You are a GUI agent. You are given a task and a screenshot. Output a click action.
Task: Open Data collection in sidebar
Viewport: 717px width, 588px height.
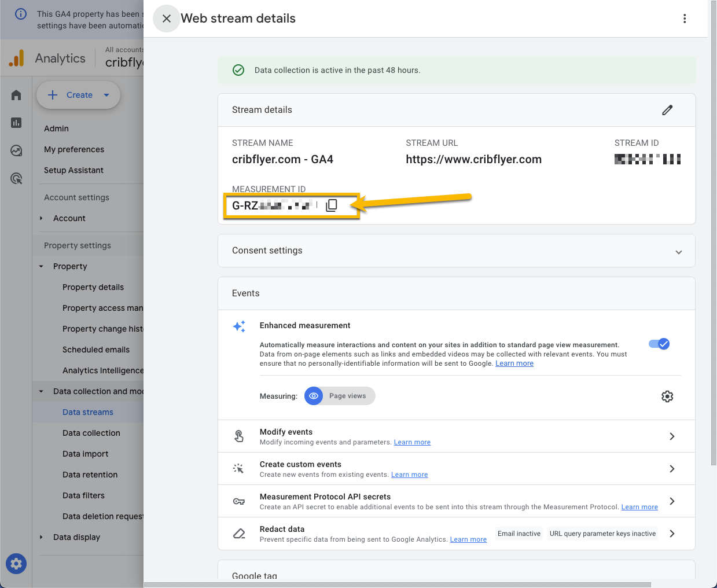[x=91, y=433]
